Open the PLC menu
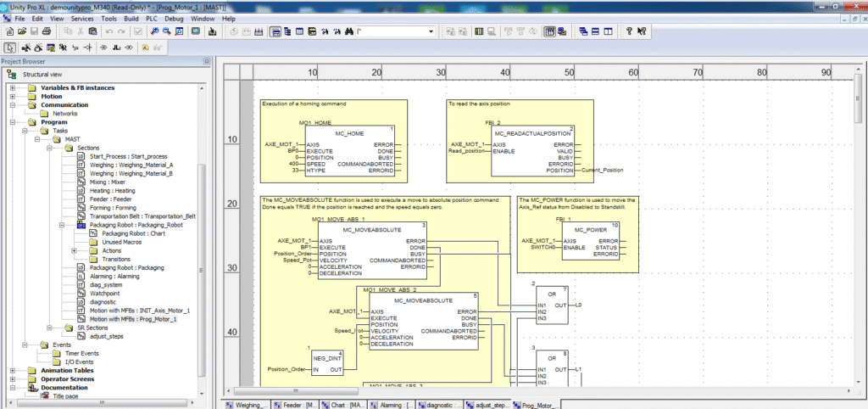The width and height of the screenshot is (868, 409). click(x=151, y=18)
